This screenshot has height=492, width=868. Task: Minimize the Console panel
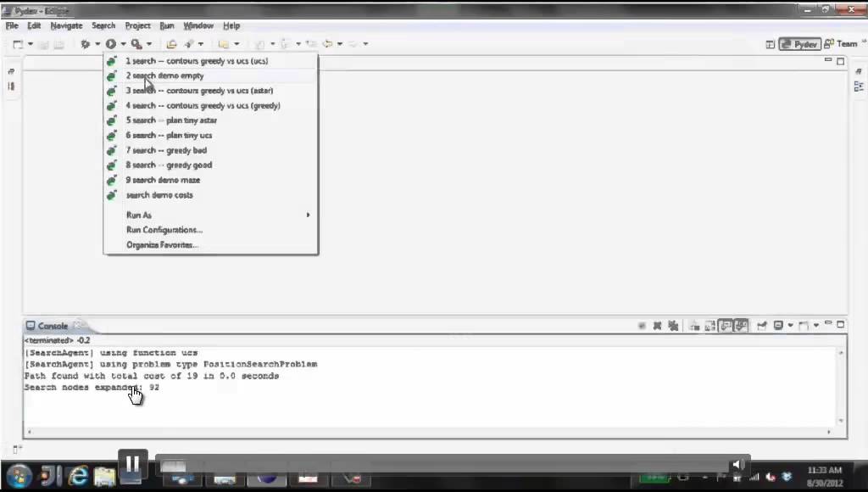828,323
